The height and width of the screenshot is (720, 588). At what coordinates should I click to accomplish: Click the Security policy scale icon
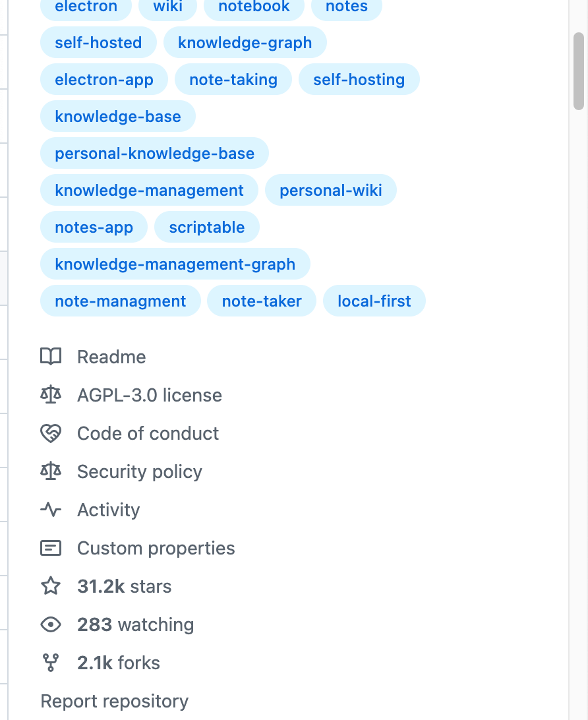51,471
